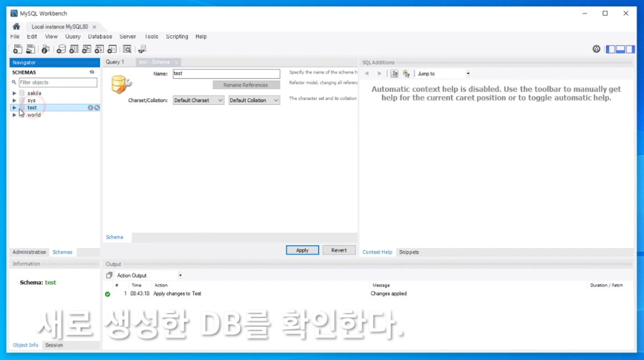The image size is (644, 360).
Task: Click the wrench icon on test row
Action: point(97,108)
